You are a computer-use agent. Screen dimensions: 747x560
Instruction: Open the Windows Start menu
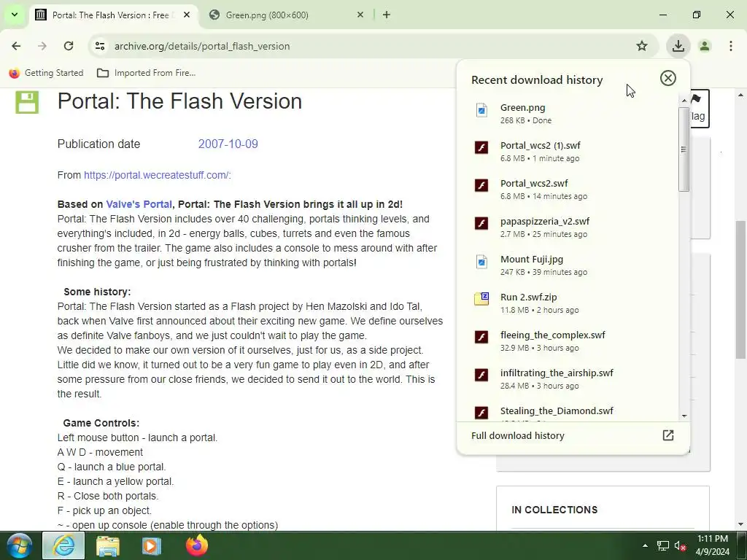pos(20,545)
